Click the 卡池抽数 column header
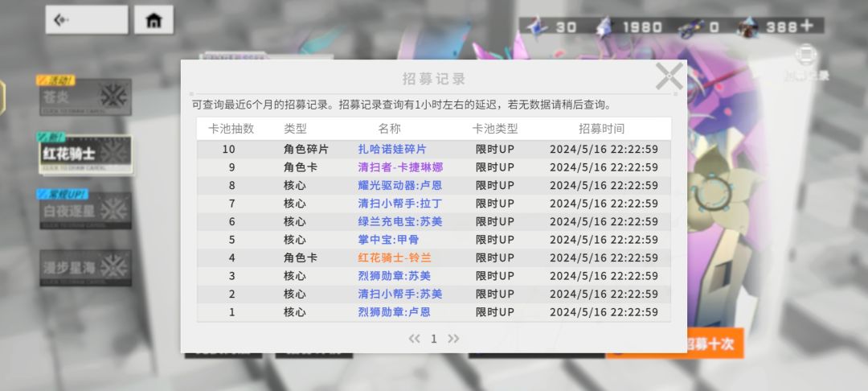868x391 pixels. (231, 129)
